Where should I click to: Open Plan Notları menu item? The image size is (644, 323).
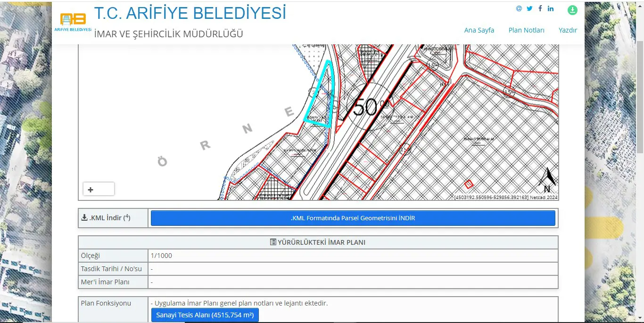pyautogui.click(x=526, y=30)
